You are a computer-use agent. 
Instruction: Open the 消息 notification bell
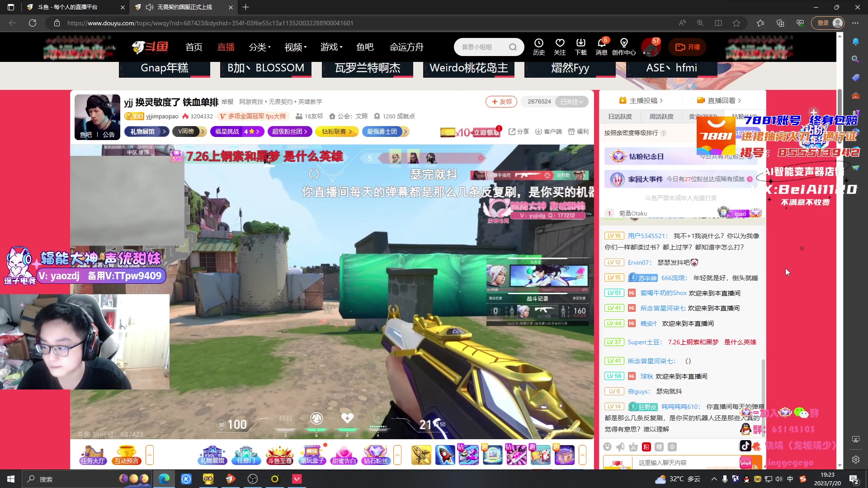602,47
